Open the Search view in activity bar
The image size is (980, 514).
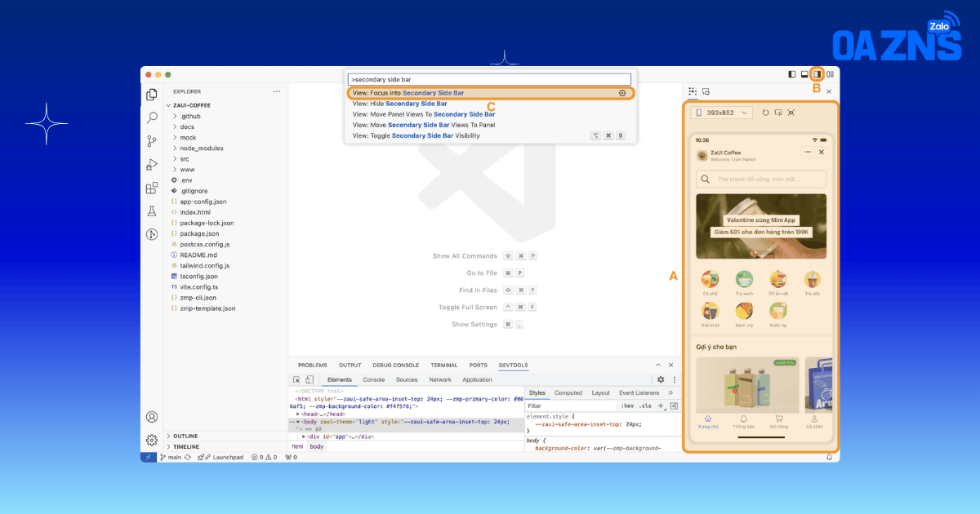click(x=152, y=117)
